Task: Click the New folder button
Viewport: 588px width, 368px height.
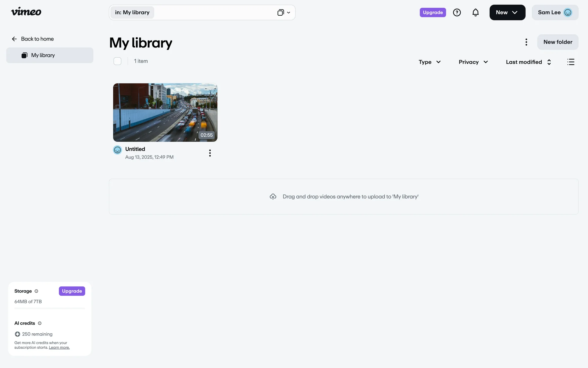Action: 557,42
